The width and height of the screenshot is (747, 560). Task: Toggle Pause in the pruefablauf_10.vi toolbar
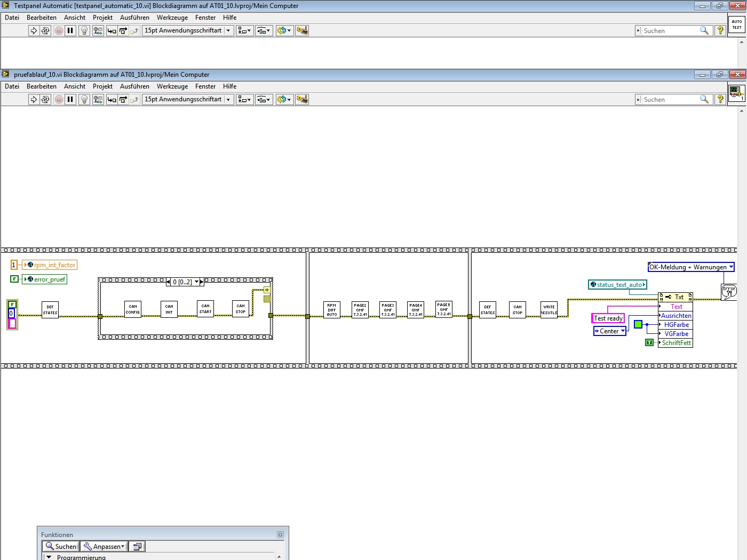click(x=70, y=99)
